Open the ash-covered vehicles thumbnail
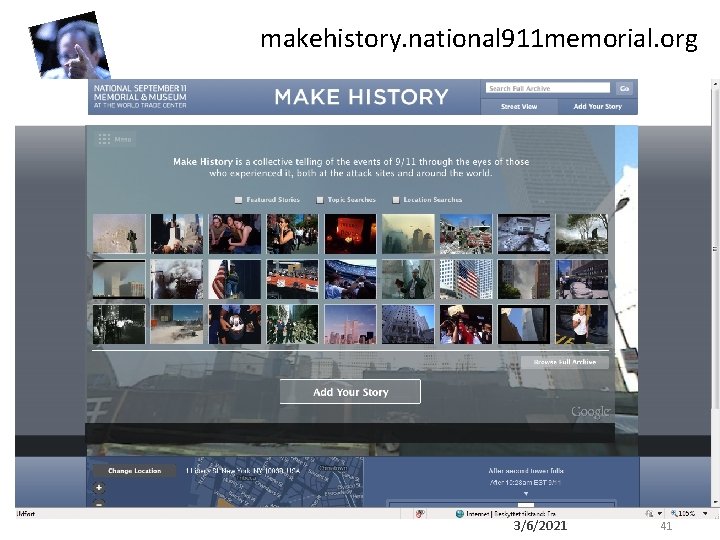Screen dimensions: 720x540 coord(524,234)
